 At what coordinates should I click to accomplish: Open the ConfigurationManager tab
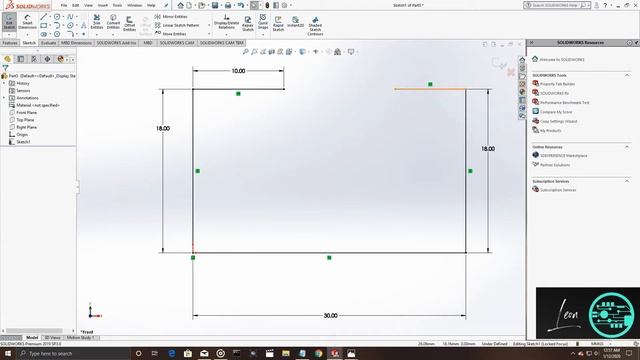click(34, 59)
